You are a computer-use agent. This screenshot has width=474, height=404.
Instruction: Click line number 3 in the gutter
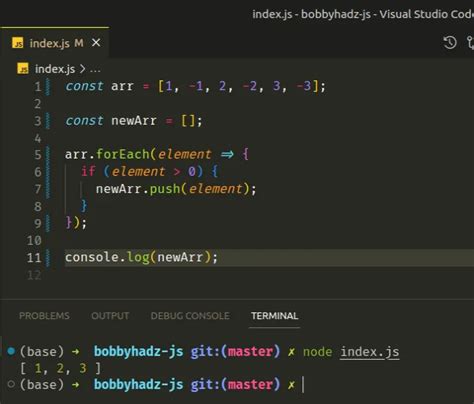click(38, 121)
